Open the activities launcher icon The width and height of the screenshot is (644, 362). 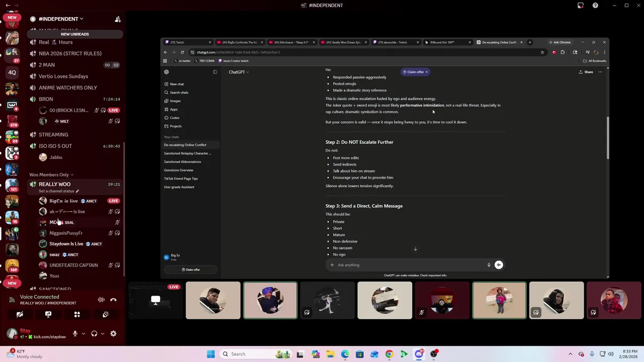(77, 314)
